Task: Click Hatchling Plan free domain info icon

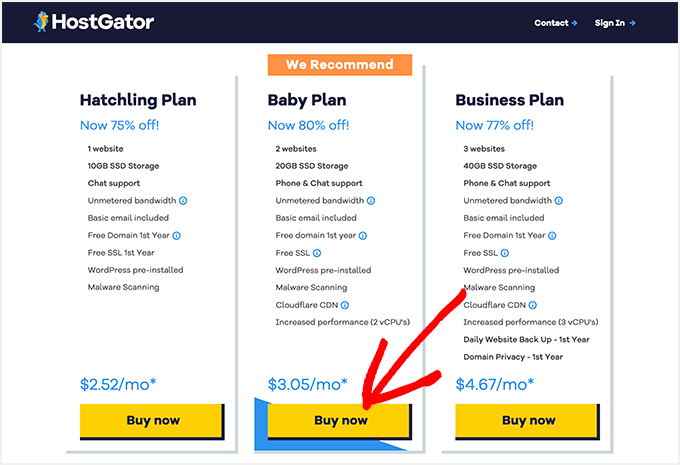Action: [x=176, y=236]
